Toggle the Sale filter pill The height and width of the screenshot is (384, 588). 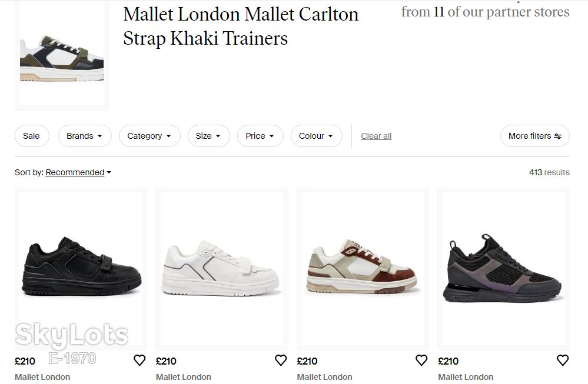tap(32, 136)
